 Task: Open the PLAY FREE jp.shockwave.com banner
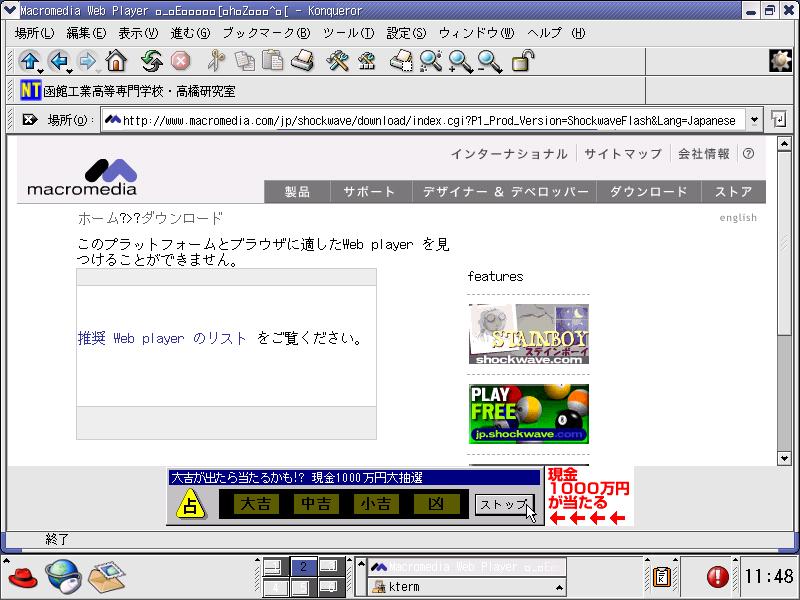pos(529,414)
